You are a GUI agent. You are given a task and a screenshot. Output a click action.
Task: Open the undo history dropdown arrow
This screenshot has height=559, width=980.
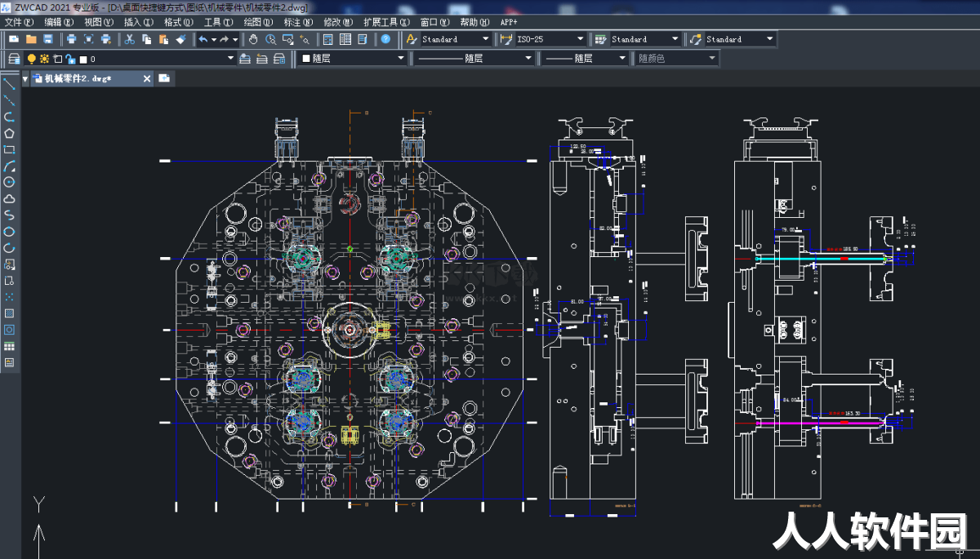pos(213,39)
